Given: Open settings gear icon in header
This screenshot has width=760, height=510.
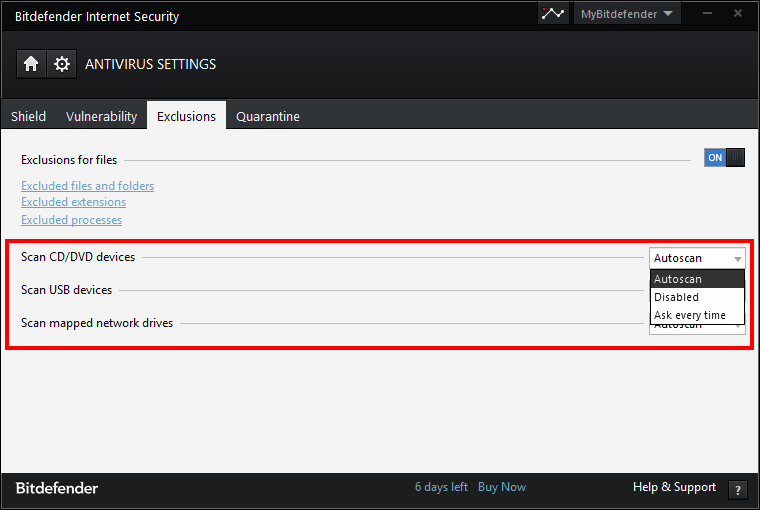Looking at the screenshot, I should point(62,64).
